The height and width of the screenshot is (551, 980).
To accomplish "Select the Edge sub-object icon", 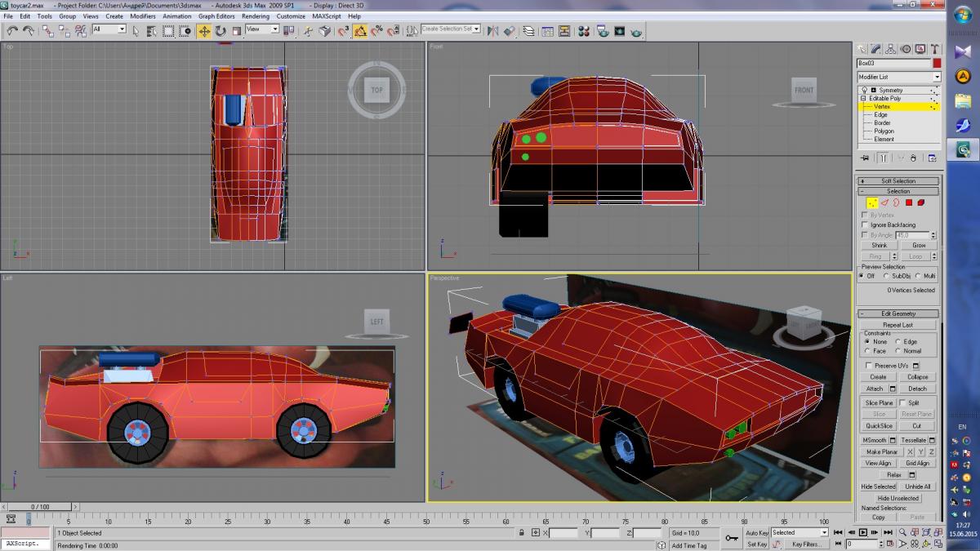I will click(x=884, y=202).
